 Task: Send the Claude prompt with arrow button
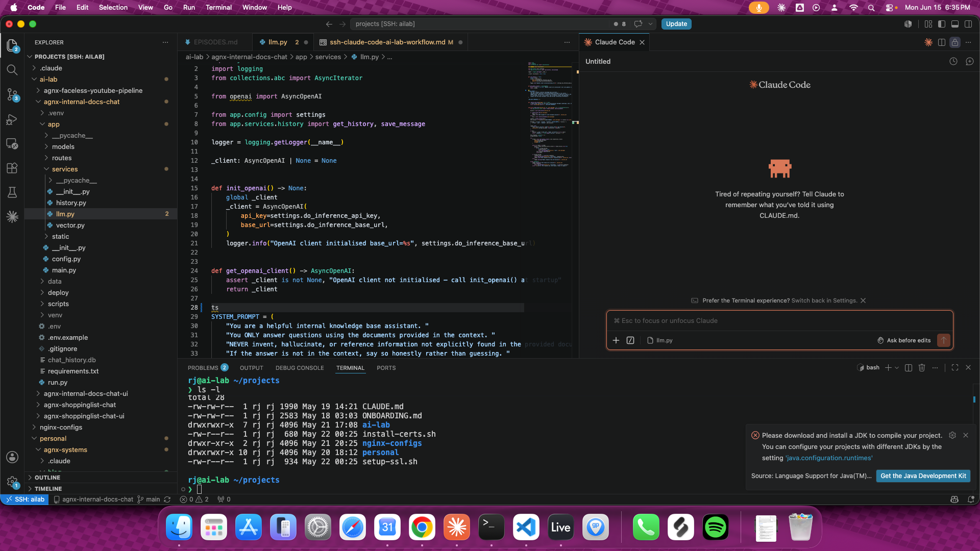(944, 340)
